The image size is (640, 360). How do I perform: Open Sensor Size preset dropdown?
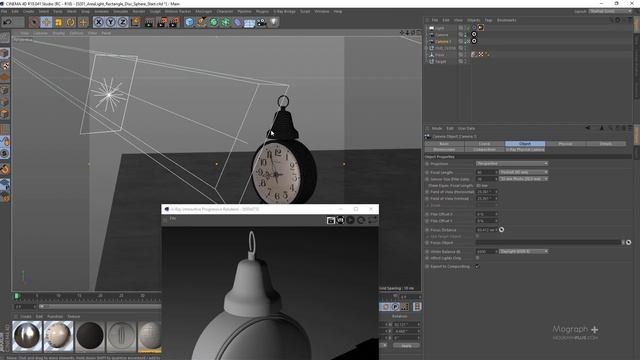coord(524,179)
